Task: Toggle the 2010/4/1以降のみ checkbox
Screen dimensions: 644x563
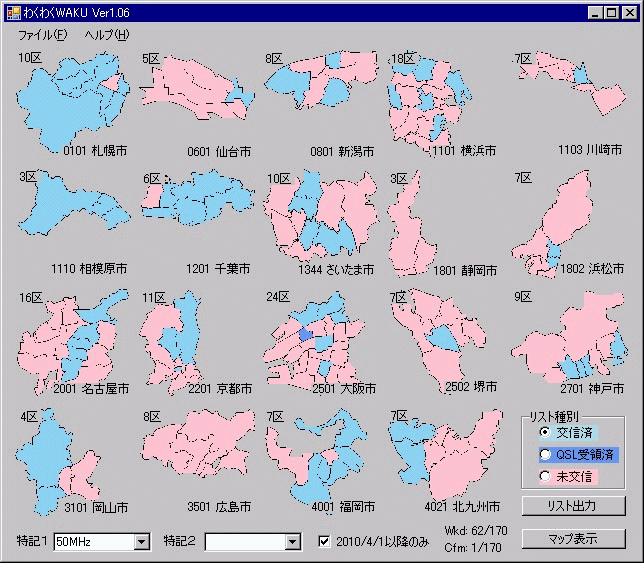Action: tap(324, 542)
